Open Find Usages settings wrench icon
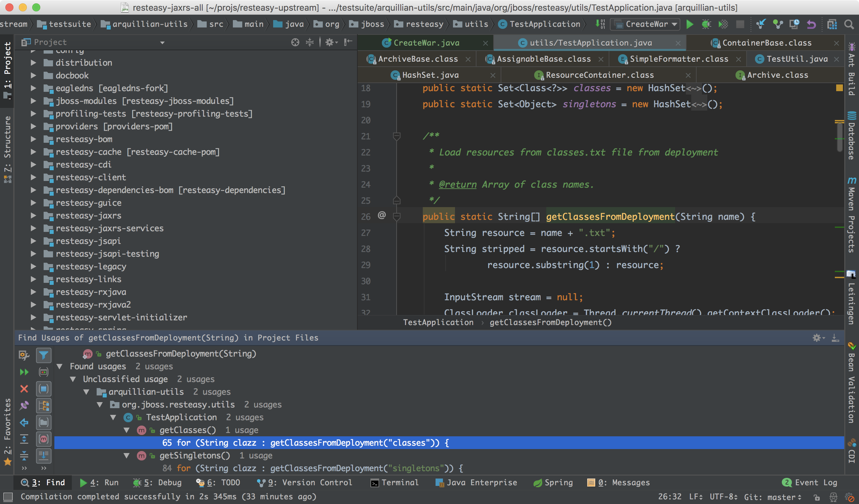 click(x=23, y=355)
